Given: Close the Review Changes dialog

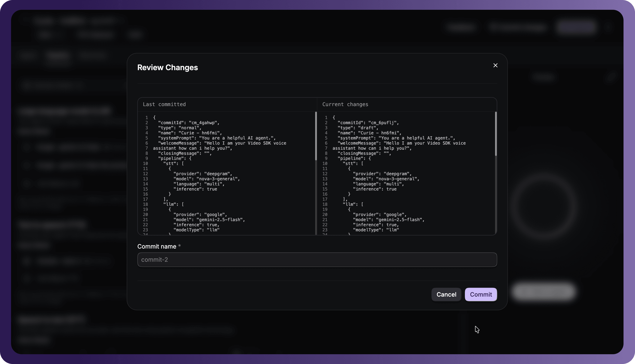Looking at the screenshot, I should coord(495,65).
